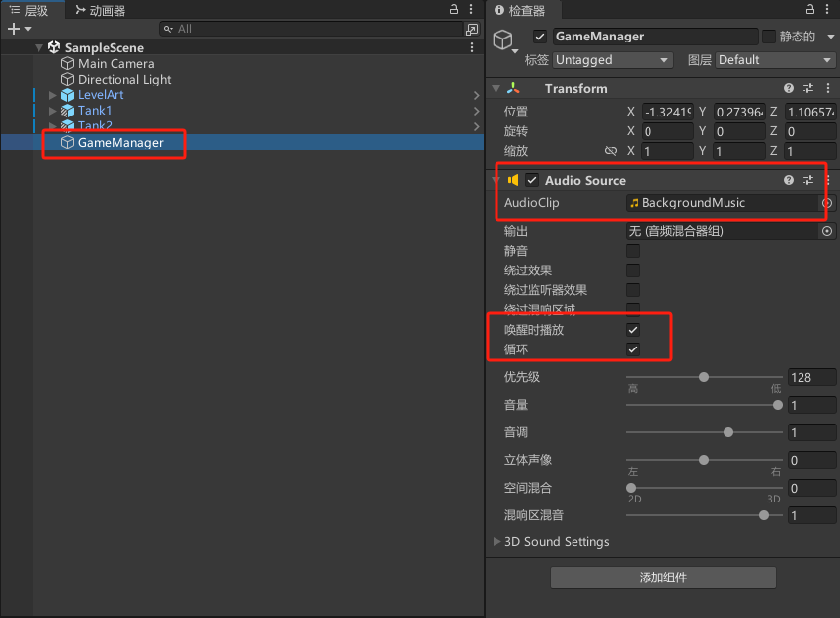Click the Add Component (添加组件) button
The image size is (840, 618).
[x=663, y=578]
